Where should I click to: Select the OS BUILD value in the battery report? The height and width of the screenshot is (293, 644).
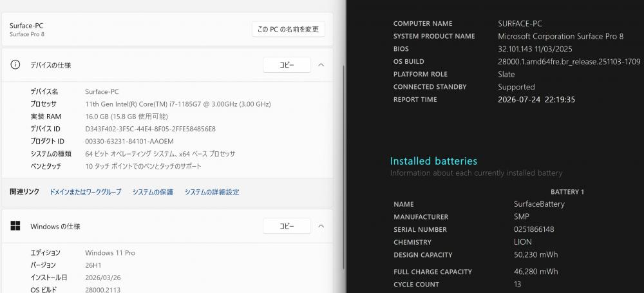(x=569, y=62)
